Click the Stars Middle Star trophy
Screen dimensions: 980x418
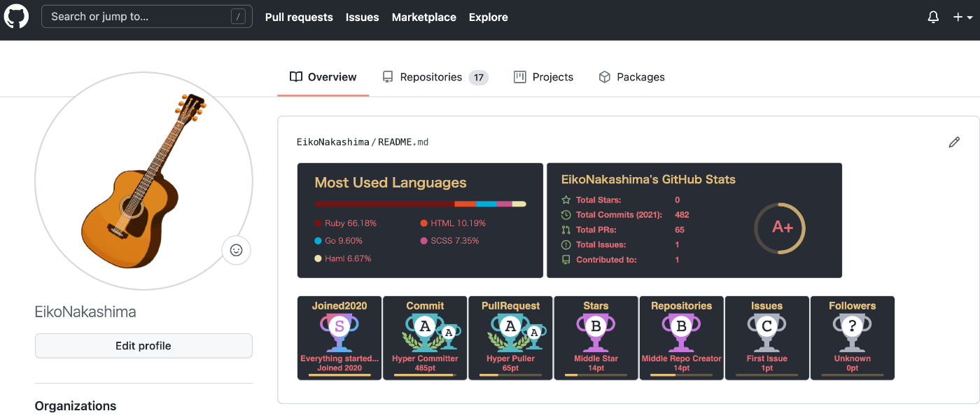(596, 338)
